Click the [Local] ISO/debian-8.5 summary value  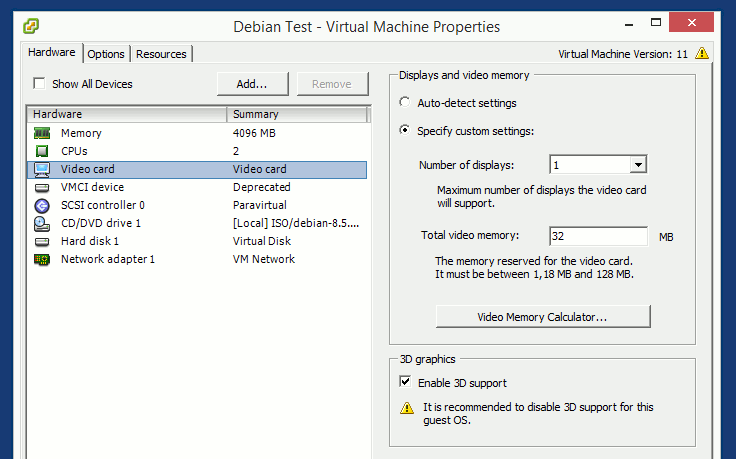pos(296,223)
